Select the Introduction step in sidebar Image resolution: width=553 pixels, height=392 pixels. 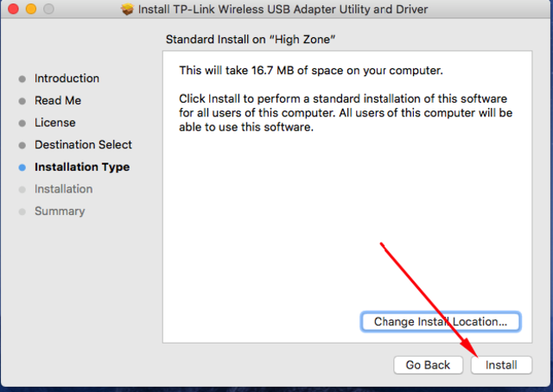(x=67, y=79)
